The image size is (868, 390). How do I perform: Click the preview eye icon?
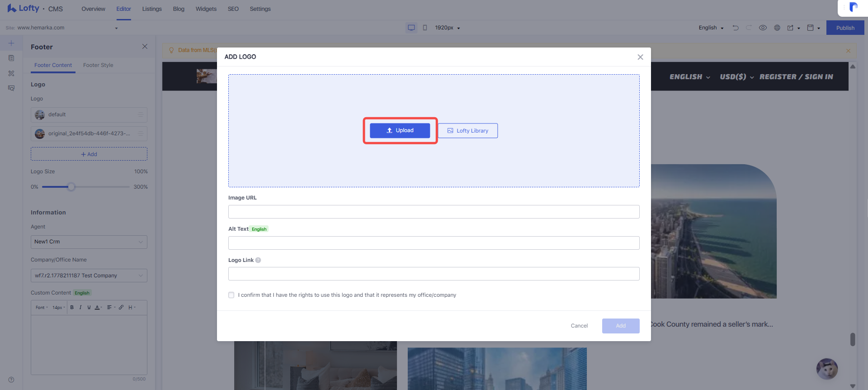[x=763, y=28]
